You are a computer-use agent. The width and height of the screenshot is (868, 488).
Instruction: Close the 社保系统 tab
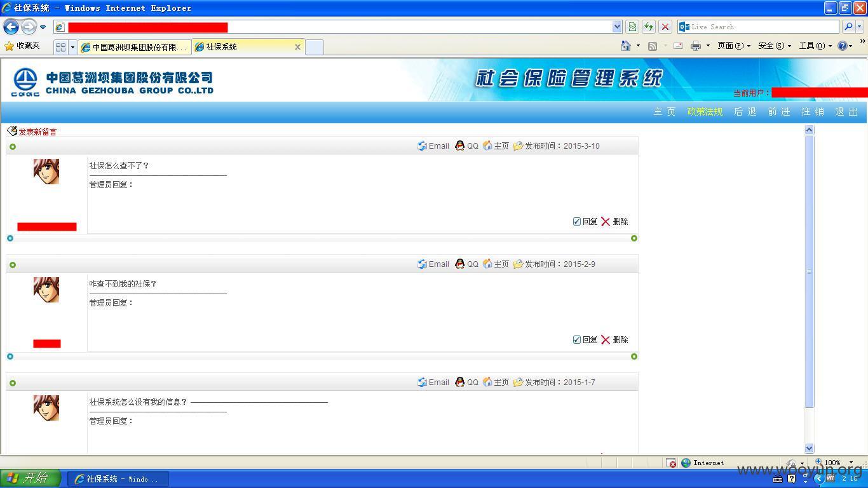[x=297, y=47]
